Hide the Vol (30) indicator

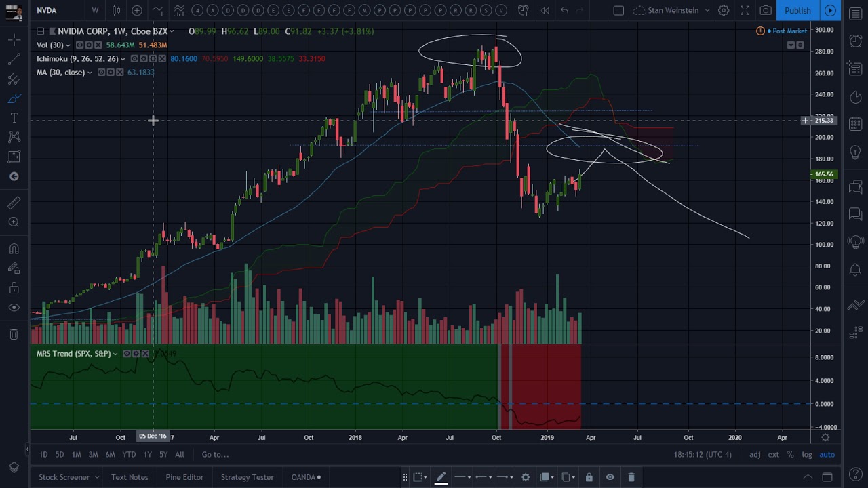coord(79,45)
